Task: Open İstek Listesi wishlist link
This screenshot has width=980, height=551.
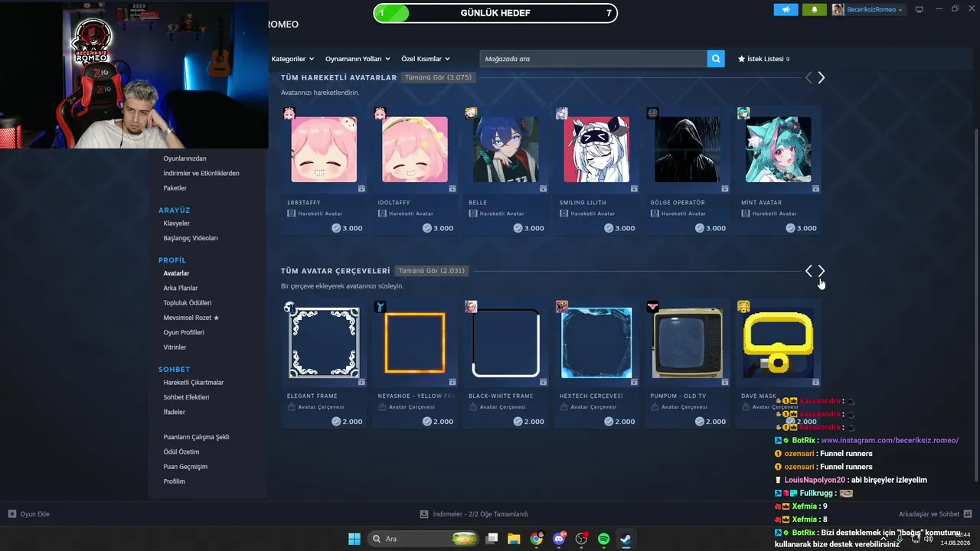Action: point(763,59)
